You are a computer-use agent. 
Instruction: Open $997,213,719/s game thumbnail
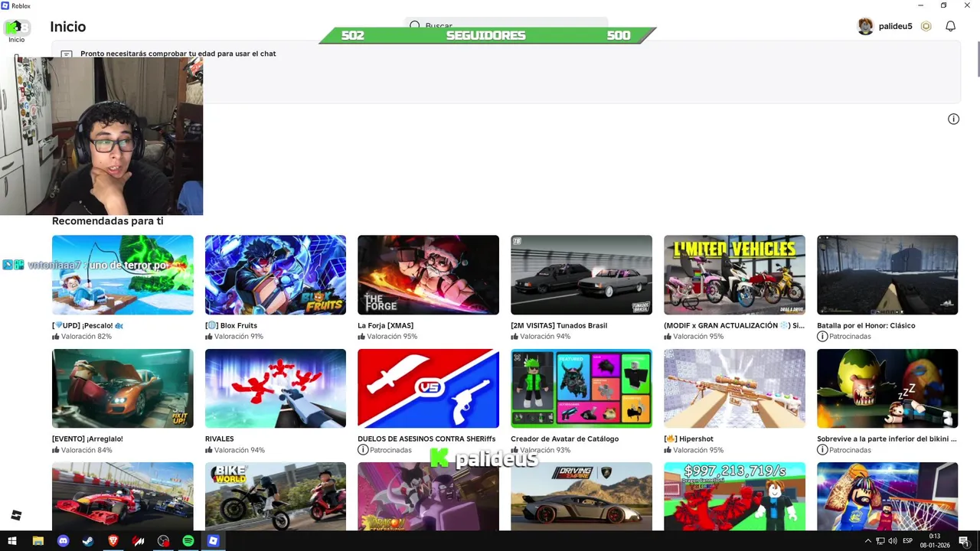(734, 496)
